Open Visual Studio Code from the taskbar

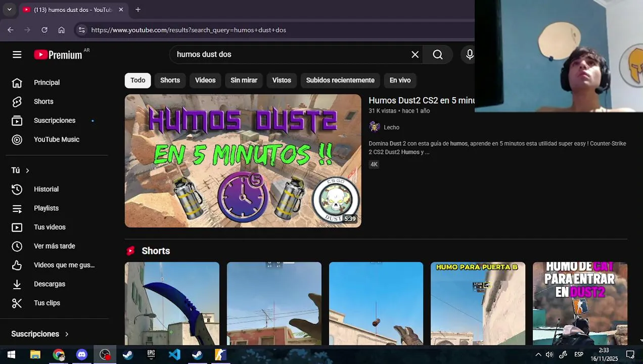(x=174, y=355)
